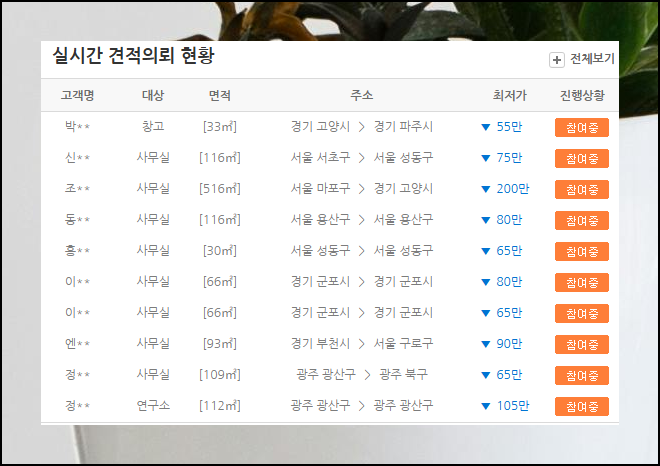This screenshot has width=660, height=466.
Task: Click customer name 조**
Action: 77,189
